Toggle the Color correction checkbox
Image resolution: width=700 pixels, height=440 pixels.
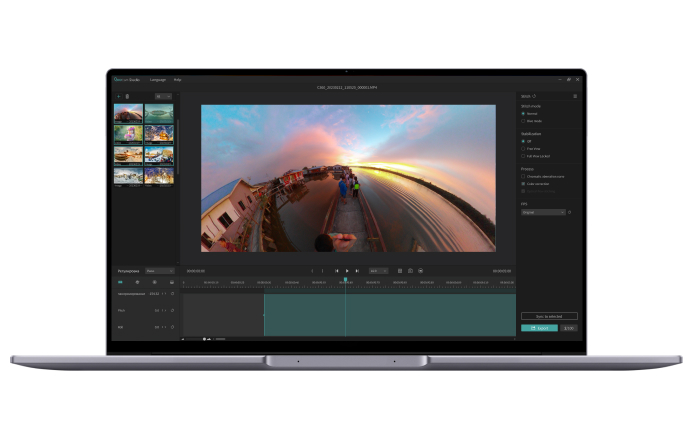[523, 184]
